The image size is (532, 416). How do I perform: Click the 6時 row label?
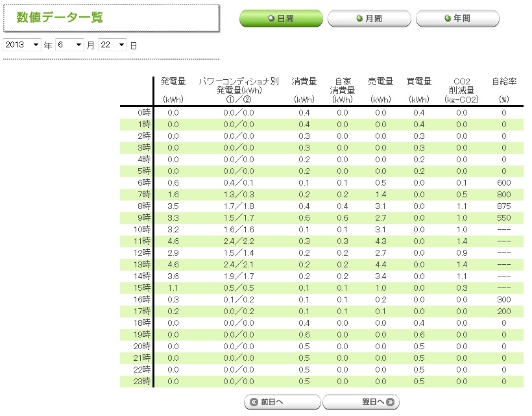click(x=144, y=182)
